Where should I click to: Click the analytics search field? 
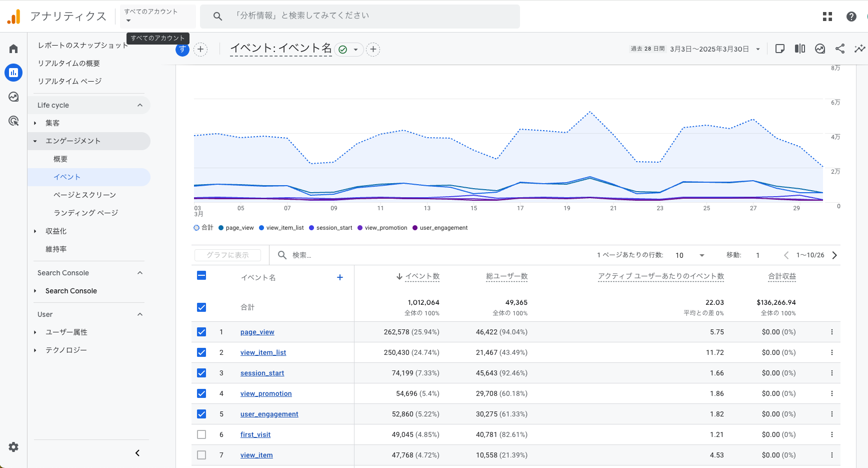pyautogui.click(x=360, y=16)
